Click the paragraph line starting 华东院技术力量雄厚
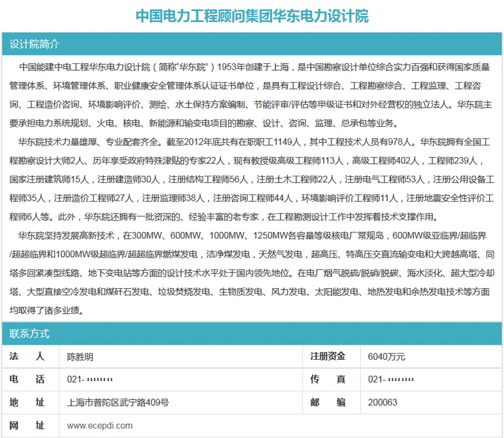This screenshot has width=504, height=438. coord(254,141)
